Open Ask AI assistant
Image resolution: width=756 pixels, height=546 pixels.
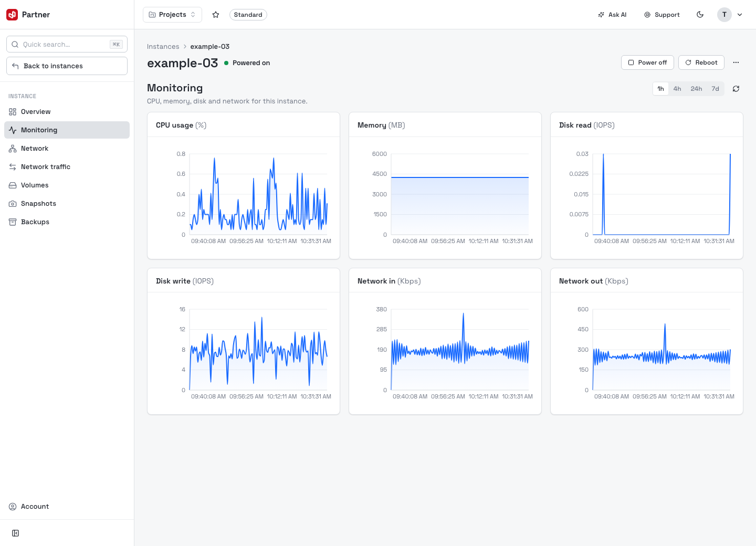[x=612, y=15]
